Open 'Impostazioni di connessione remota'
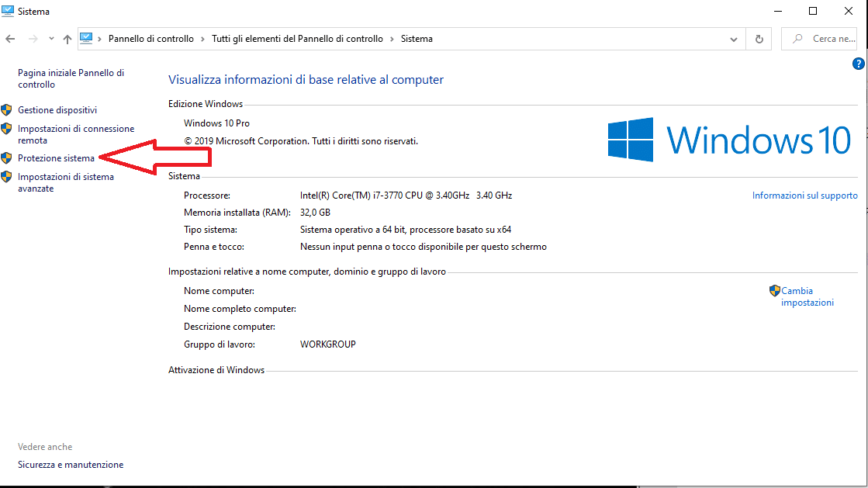868x488 pixels. (76, 134)
